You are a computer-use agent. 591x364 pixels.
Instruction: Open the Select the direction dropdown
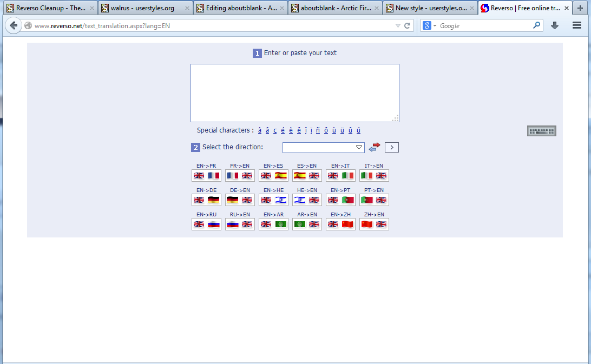[324, 147]
